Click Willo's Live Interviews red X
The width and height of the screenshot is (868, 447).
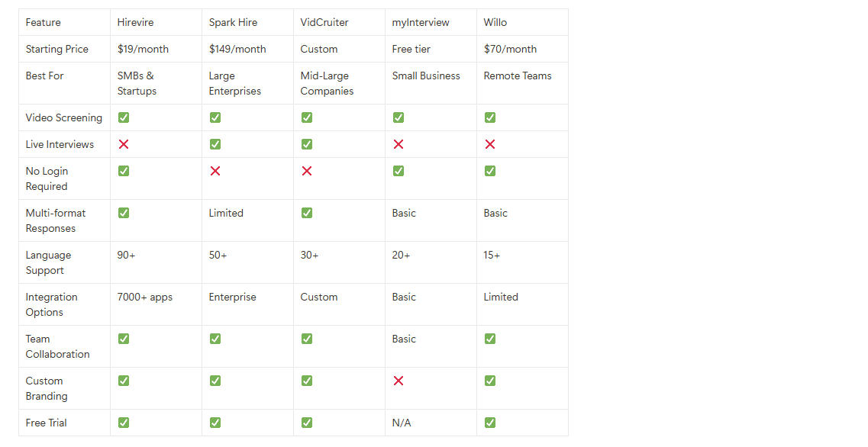coord(490,144)
